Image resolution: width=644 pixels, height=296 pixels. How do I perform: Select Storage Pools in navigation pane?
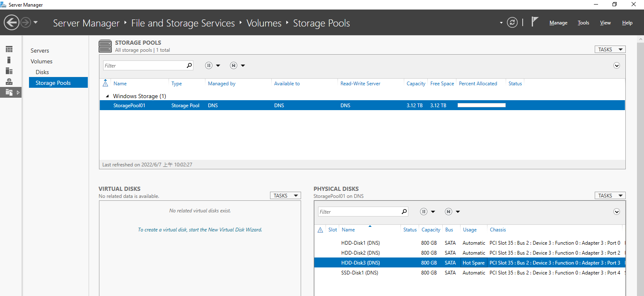[58, 83]
